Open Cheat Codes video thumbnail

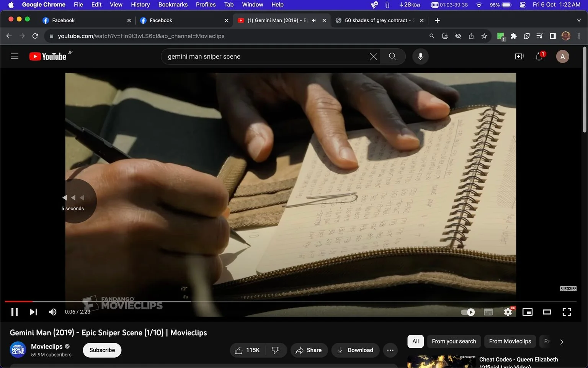pos(442,362)
